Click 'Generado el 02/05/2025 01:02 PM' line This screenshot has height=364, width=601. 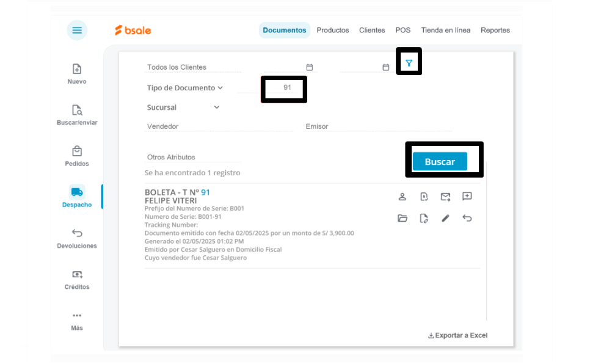click(x=194, y=241)
